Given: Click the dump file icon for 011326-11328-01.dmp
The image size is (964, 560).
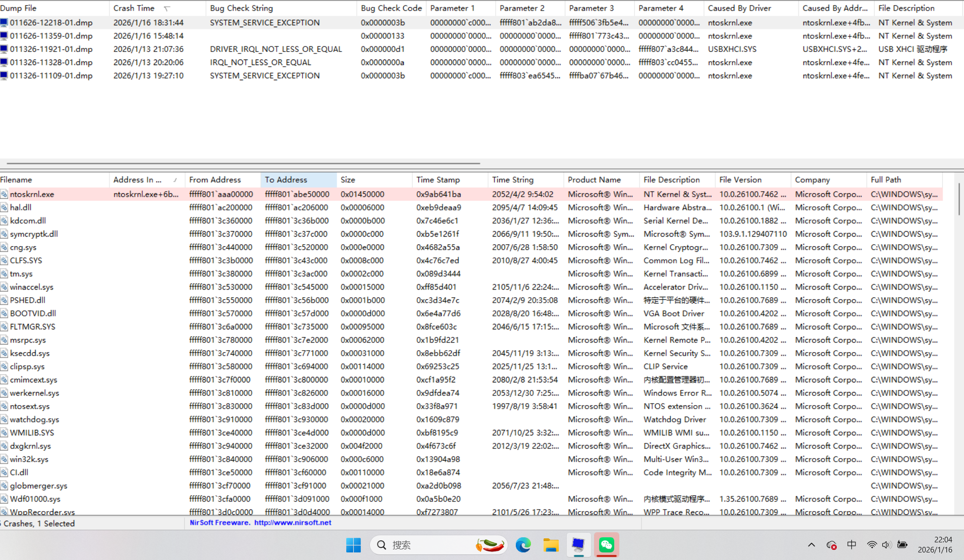Looking at the screenshot, I should tap(4, 63).
